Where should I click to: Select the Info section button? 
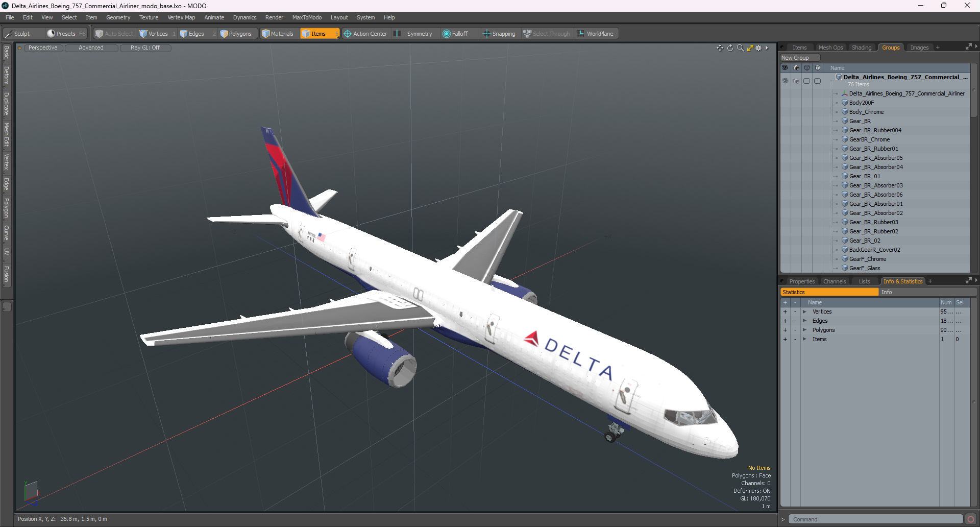point(928,292)
